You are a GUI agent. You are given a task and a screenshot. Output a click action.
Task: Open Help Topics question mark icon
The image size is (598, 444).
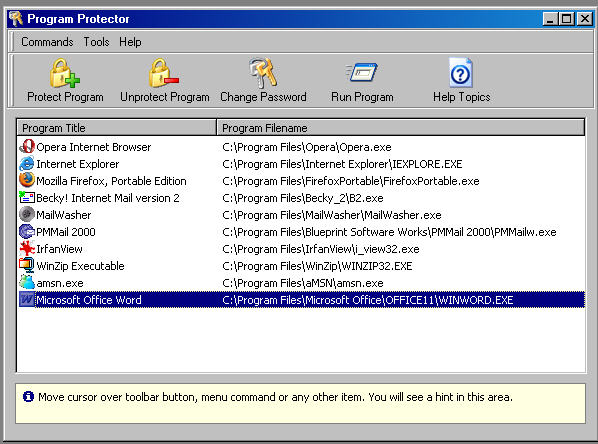[461, 73]
